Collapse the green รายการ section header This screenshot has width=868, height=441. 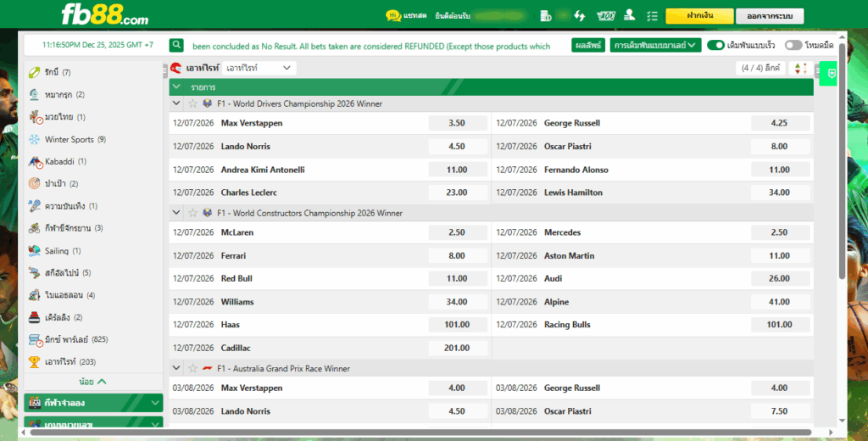tap(176, 87)
